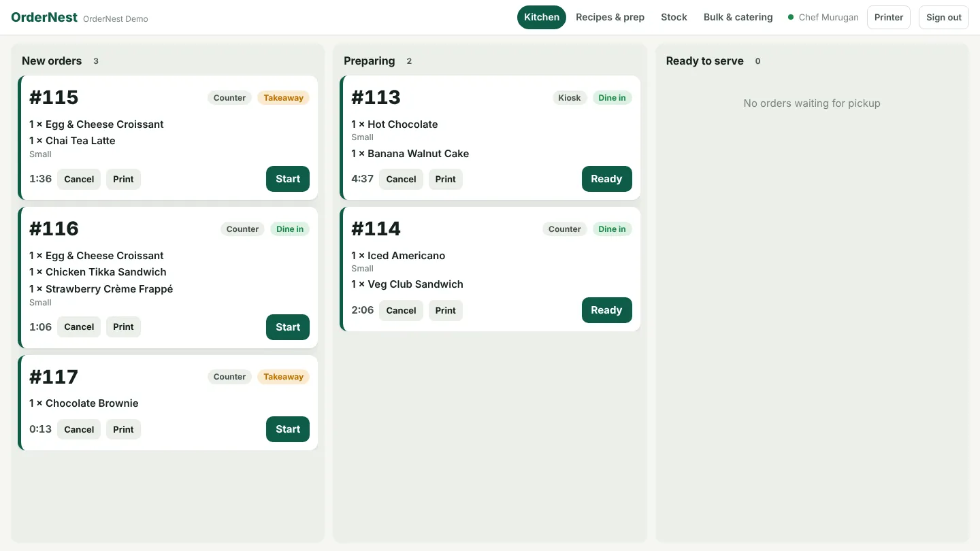The image size is (980, 551).
Task: Start order #115
Action: click(x=288, y=179)
